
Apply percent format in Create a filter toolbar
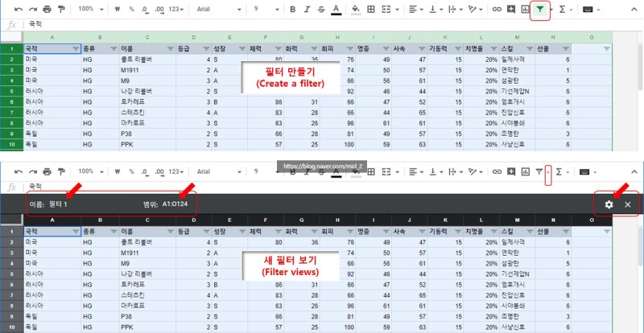(131, 9)
